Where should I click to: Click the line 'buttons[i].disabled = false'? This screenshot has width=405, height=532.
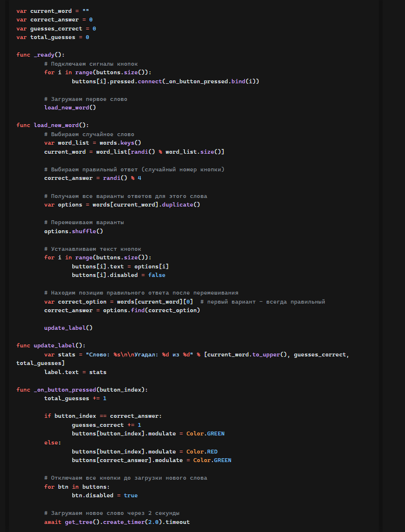(x=119, y=276)
